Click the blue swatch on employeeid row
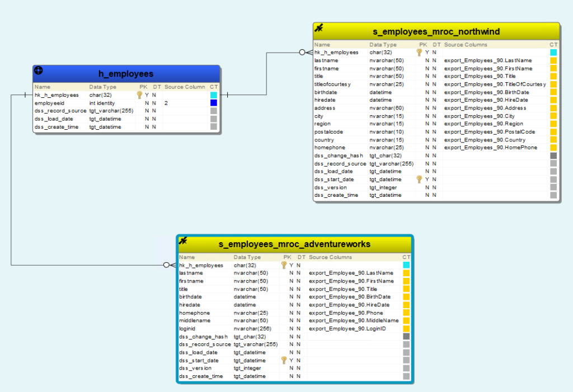Viewport: 573px width, 392px height. [x=214, y=103]
